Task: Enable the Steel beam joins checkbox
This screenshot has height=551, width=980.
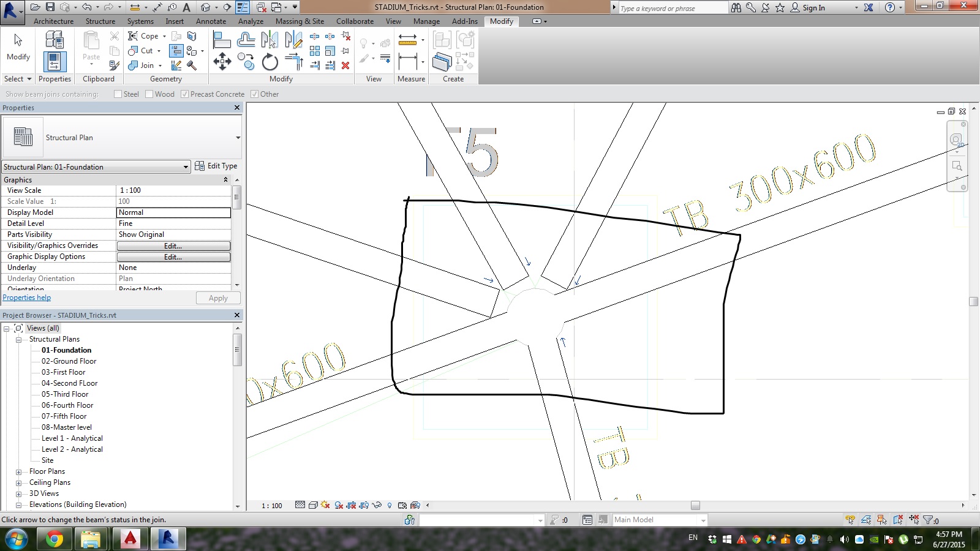Action: pyautogui.click(x=117, y=94)
